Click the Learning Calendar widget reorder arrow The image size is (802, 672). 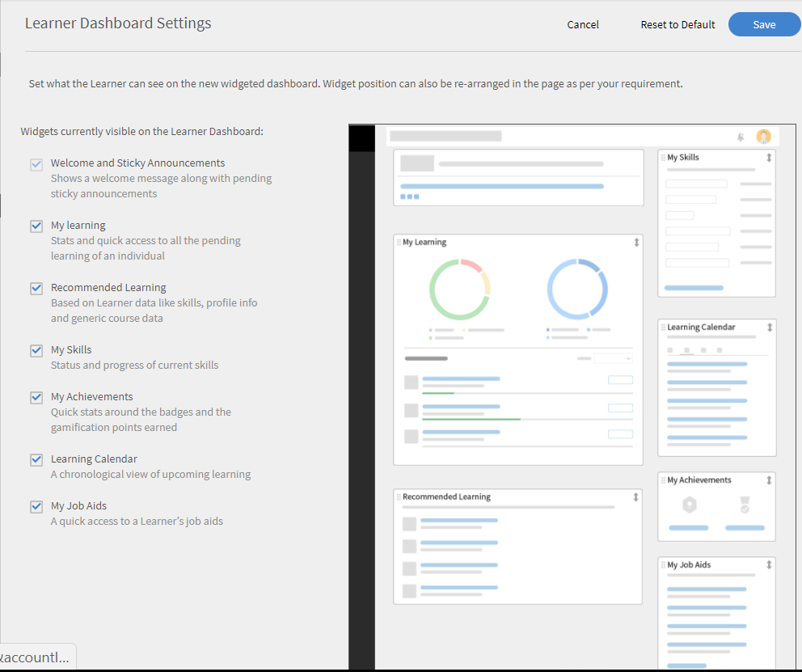point(770,328)
